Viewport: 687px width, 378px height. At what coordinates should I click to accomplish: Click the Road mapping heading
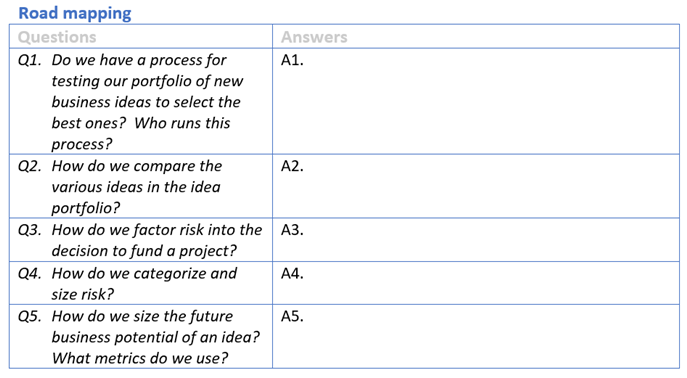click(x=75, y=13)
